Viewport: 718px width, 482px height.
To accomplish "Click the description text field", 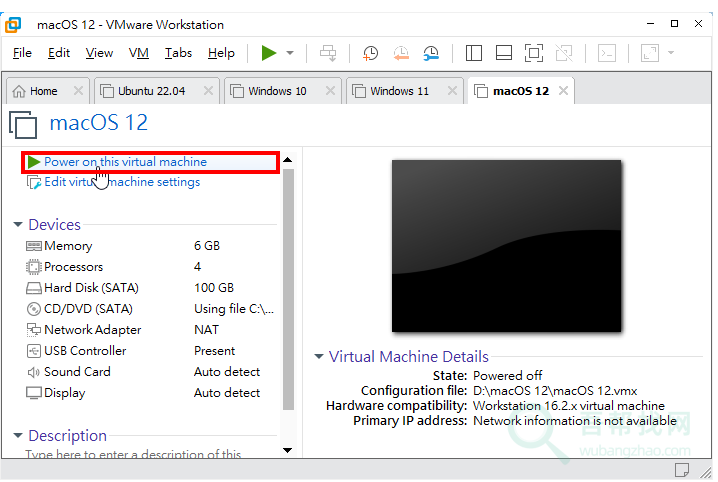I will click(x=133, y=454).
